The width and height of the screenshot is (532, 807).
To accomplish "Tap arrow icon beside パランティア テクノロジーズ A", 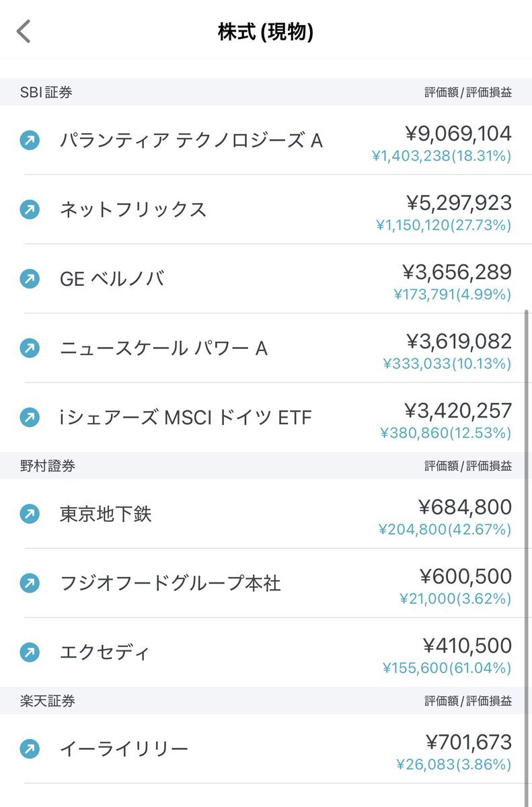I will pyautogui.click(x=30, y=140).
